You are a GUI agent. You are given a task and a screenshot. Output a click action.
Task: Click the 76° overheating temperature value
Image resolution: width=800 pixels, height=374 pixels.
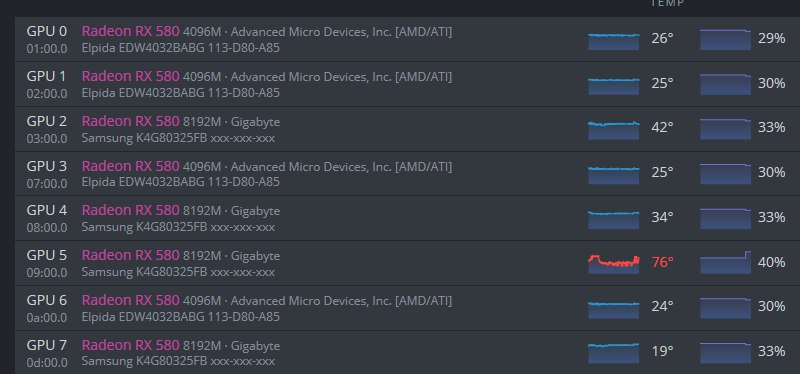pos(662,262)
